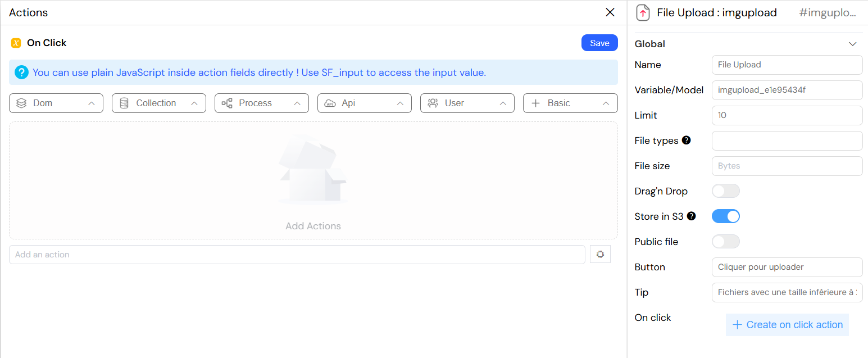Viewport: 868px width, 358px height.
Task: Click the File size label
Action: tap(652, 166)
